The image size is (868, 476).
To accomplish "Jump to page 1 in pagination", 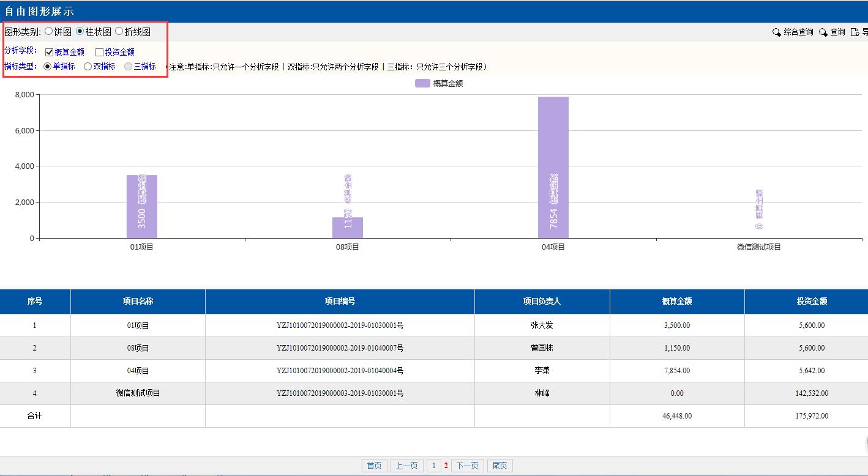I will click(x=433, y=466).
